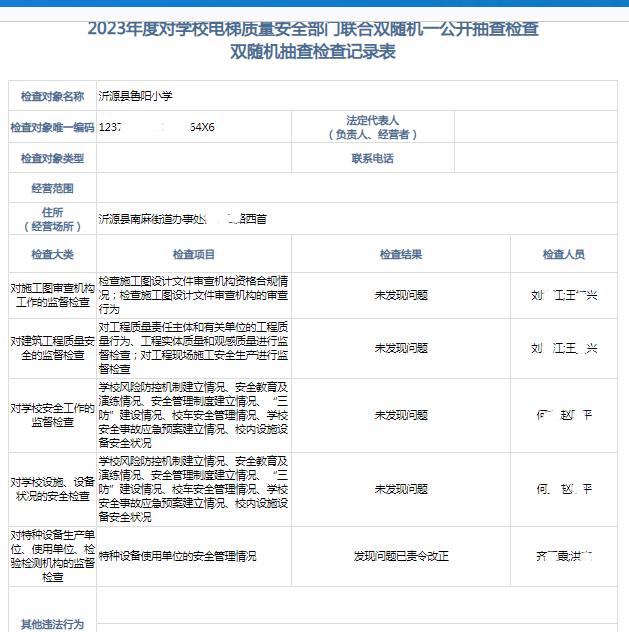Image resolution: width=629 pixels, height=632 pixels.
Task: Select the 对建筑工程质量安全的监督检查 category cell
Action: (x=53, y=347)
